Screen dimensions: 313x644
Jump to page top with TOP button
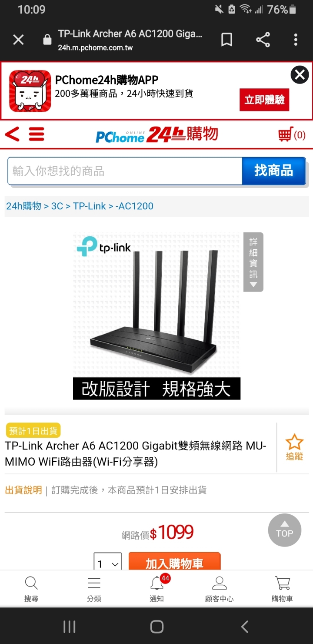pos(285,530)
